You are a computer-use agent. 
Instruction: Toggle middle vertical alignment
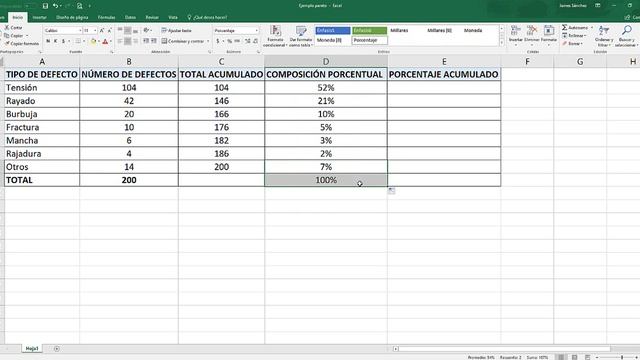click(128, 31)
